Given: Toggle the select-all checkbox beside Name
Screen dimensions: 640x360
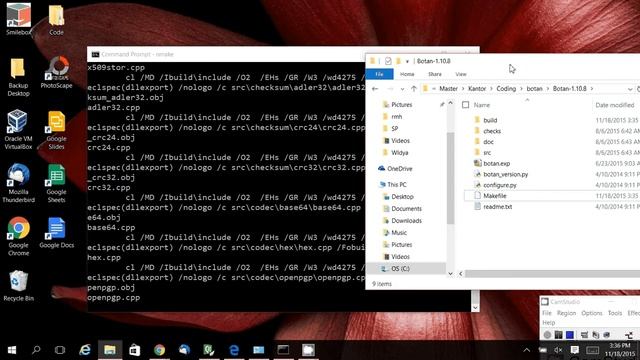Looking at the screenshot, I should coord(465,105).
